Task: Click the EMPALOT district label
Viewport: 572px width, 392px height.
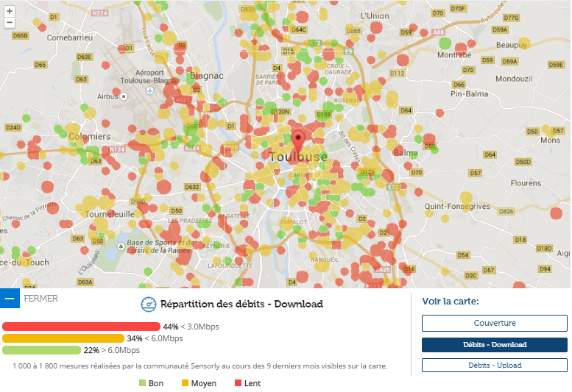Action: pyautogui.click(x=294, y=222)
